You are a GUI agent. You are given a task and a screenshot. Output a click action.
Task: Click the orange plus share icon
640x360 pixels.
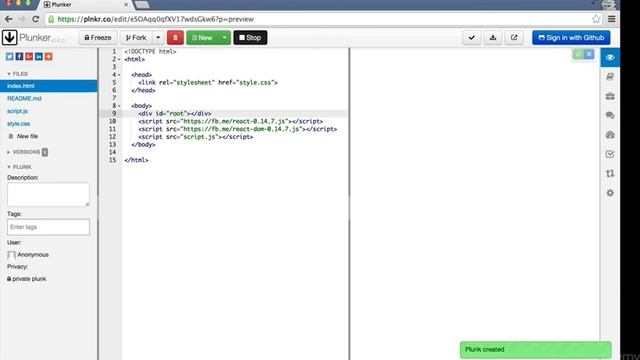[49, 56]
